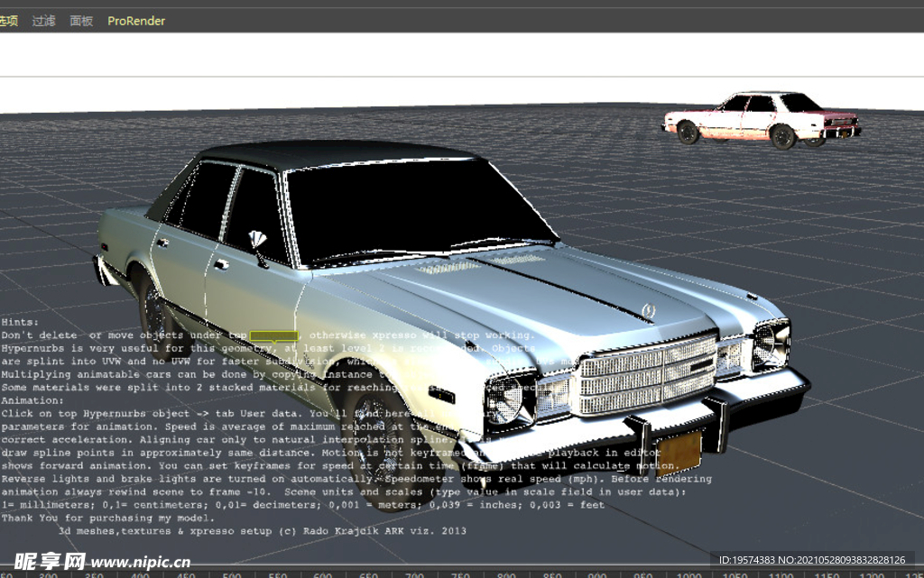
Task: Click the www.nipic.cn watermark link
Action: (x=141, y=562)
